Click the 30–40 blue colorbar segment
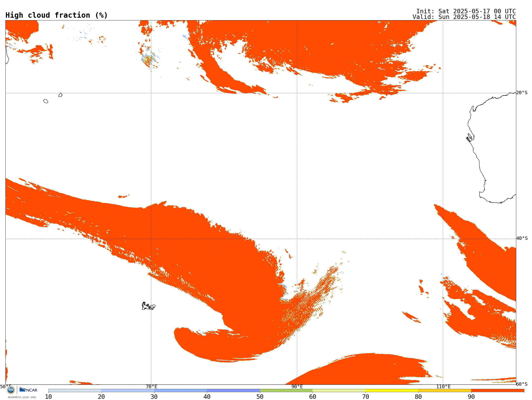 tap(181, 391)
